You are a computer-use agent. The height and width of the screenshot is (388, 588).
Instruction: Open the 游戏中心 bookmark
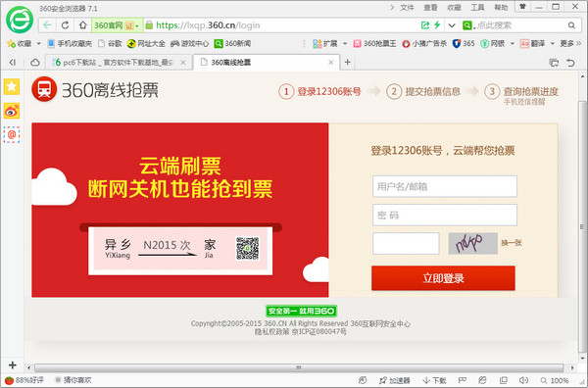click(189, 43)
